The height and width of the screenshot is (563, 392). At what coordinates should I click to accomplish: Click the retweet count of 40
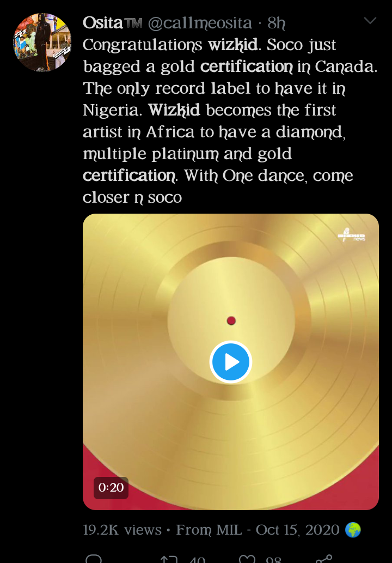197,559
